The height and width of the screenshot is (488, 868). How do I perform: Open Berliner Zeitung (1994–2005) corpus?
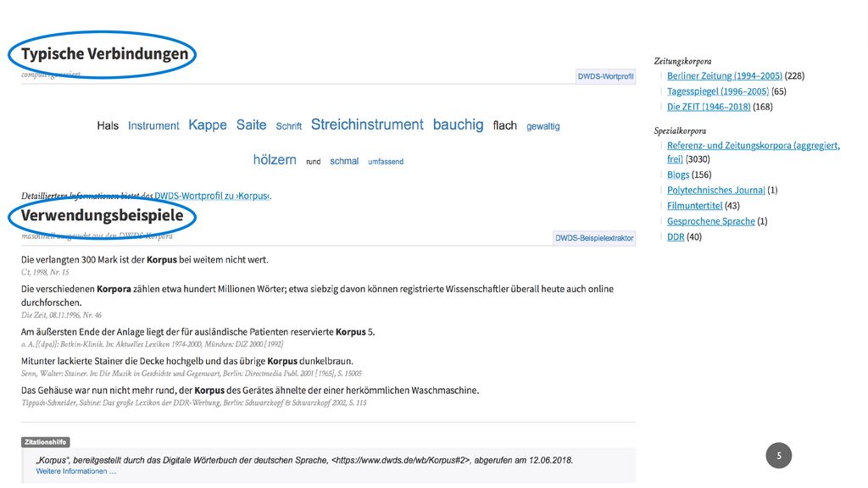725,75
